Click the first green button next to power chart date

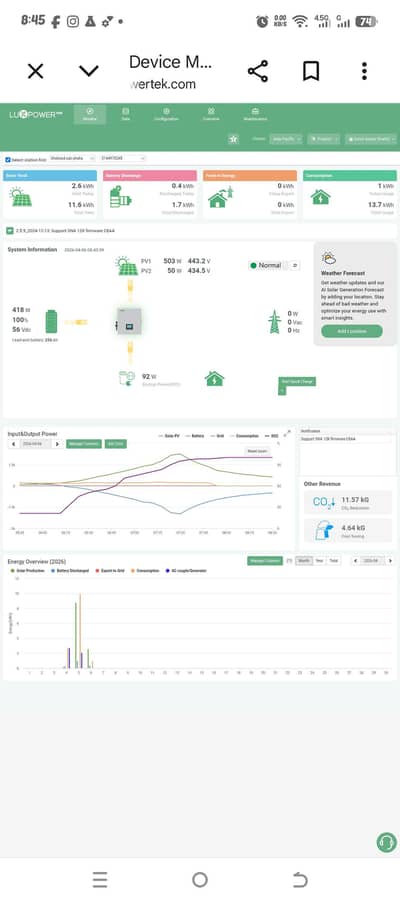[84, 444]
